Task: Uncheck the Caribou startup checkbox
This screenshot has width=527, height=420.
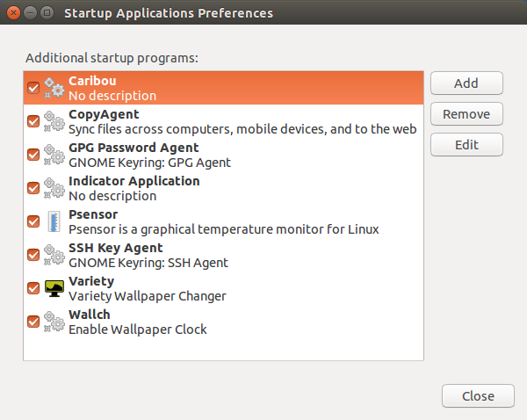Action: [33, 88]
